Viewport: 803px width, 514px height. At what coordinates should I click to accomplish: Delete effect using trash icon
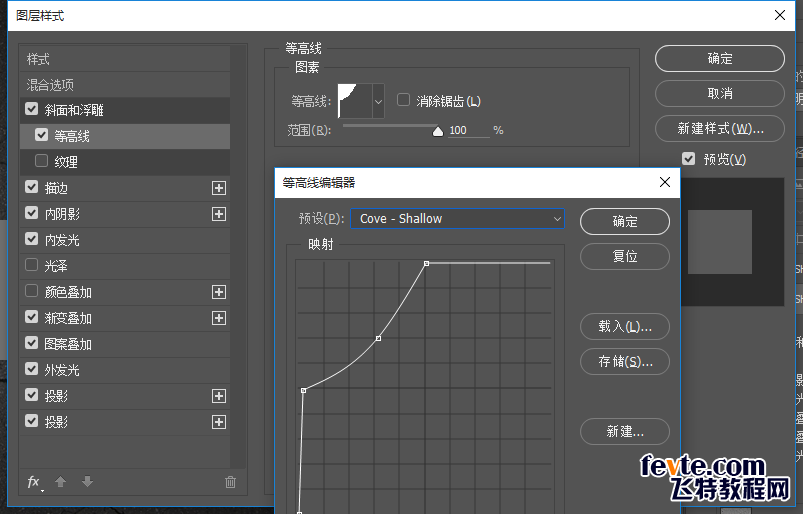tap(230, 482)
